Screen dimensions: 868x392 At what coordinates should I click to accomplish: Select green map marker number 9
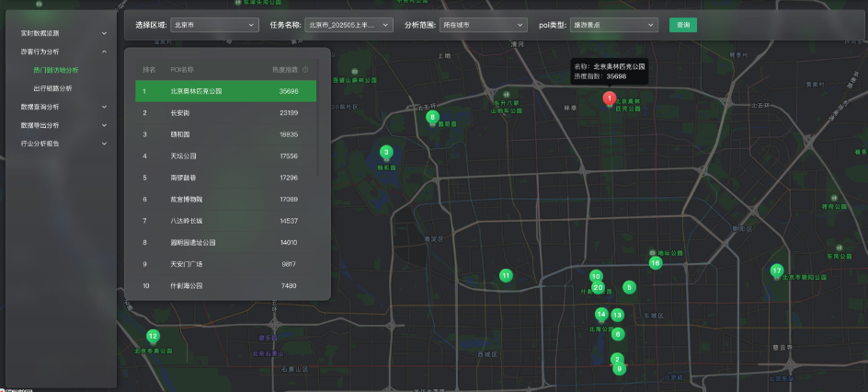[x=620, y=369]
